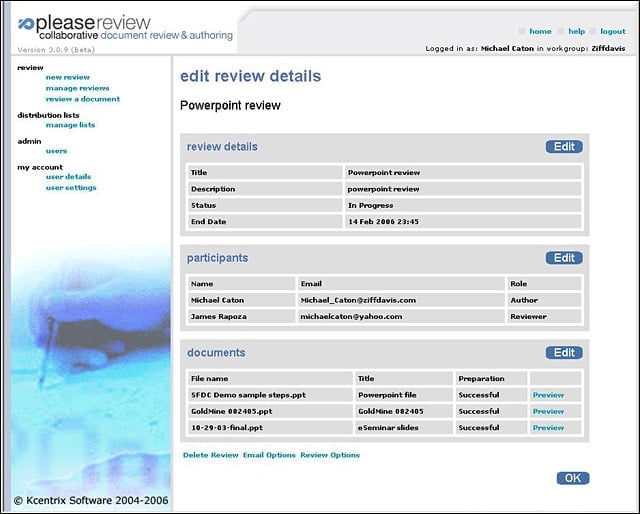
Task: Open manage reviews in sidebar
Action: pos(78,88)
